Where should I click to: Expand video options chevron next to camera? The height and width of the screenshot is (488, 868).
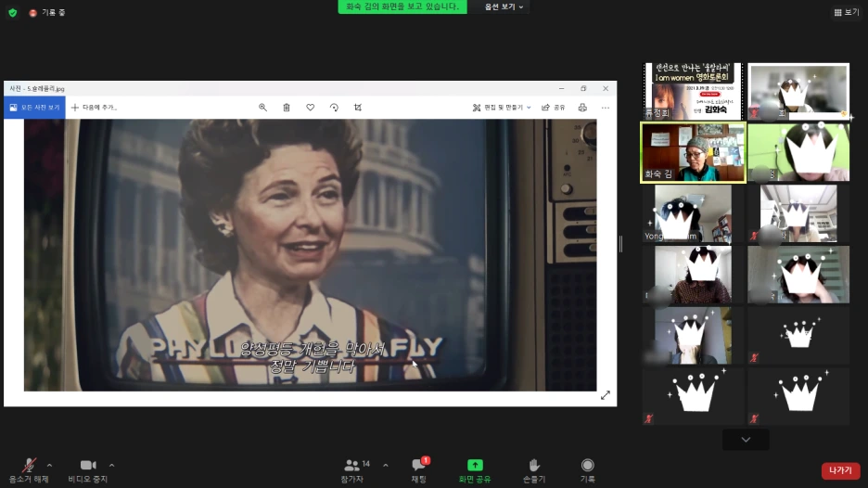112,466
